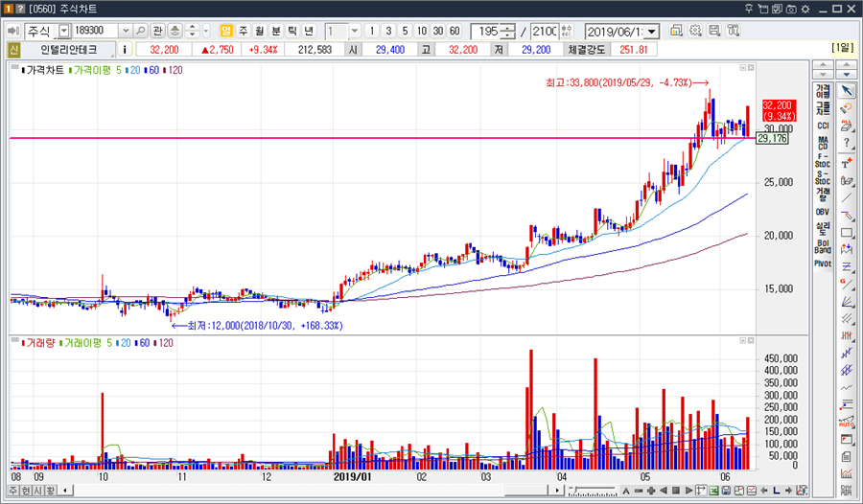Click the stop square button at bottom
Image resolution: width=863 pixels, height=504 pixels.
(676, 491)
